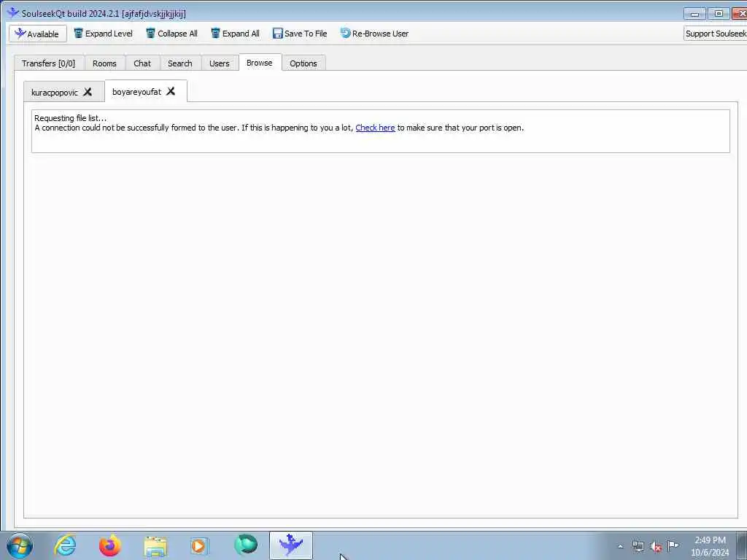Open the Options tab
Viewport: 747px width, 560px height.
pos(303,63)
